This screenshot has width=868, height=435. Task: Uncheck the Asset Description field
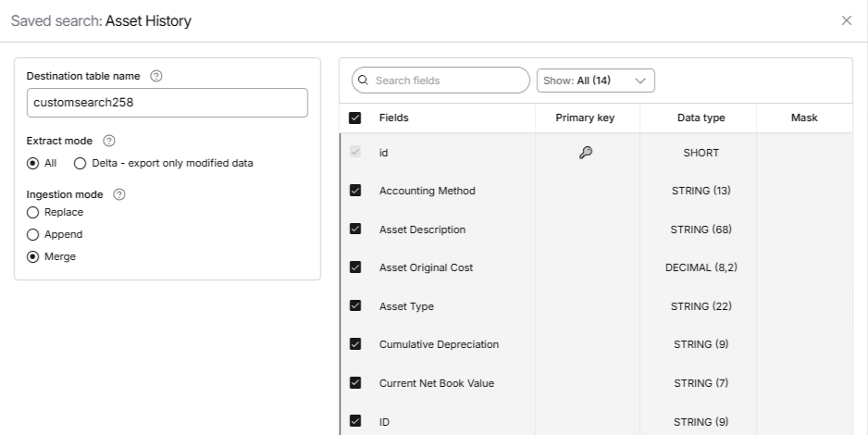355,229
